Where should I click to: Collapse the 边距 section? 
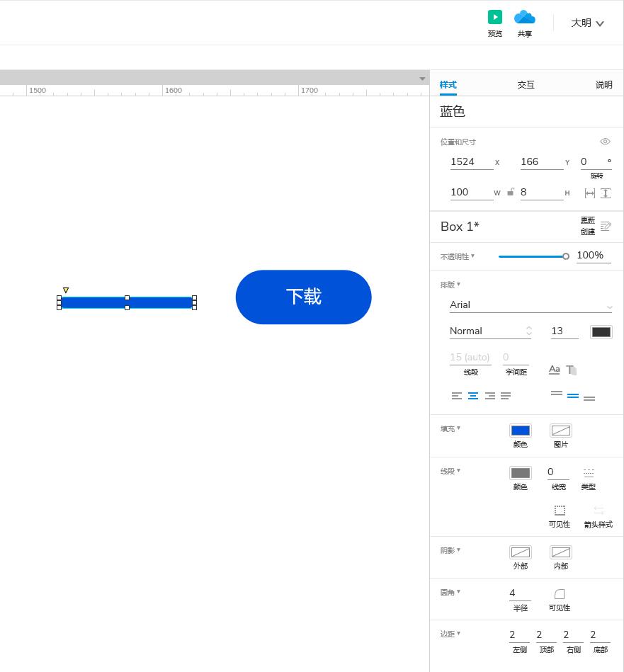click(x=450, y=634)
